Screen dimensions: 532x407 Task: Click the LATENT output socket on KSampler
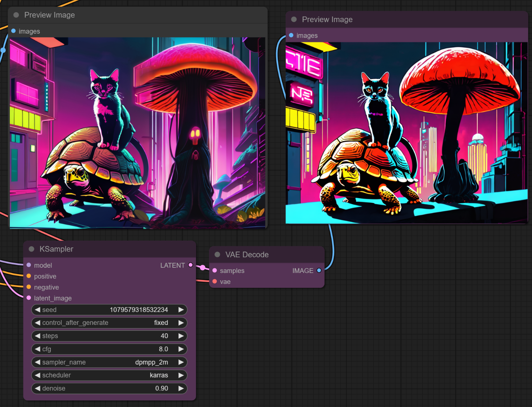pyautogui.click(x=190, y=265)
